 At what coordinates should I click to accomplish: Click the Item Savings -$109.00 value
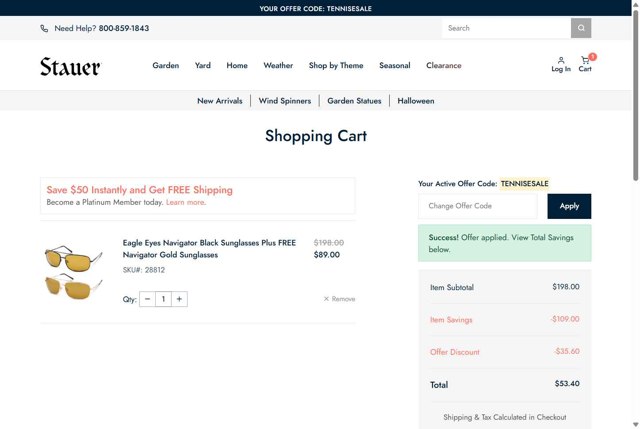click(564, 319)
